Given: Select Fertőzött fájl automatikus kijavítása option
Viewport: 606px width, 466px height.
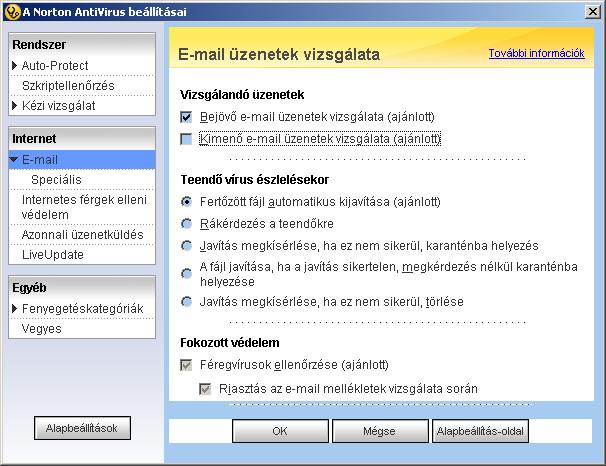Looking at the screenshot, I should tap(187, 202).
